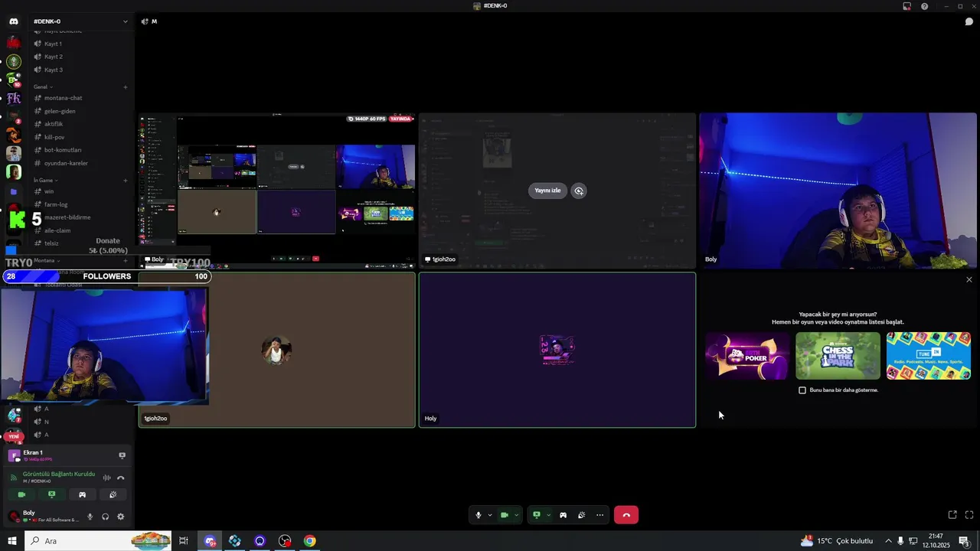Toggle microphone in call controls
980x551 pixels.
[479, 515]
